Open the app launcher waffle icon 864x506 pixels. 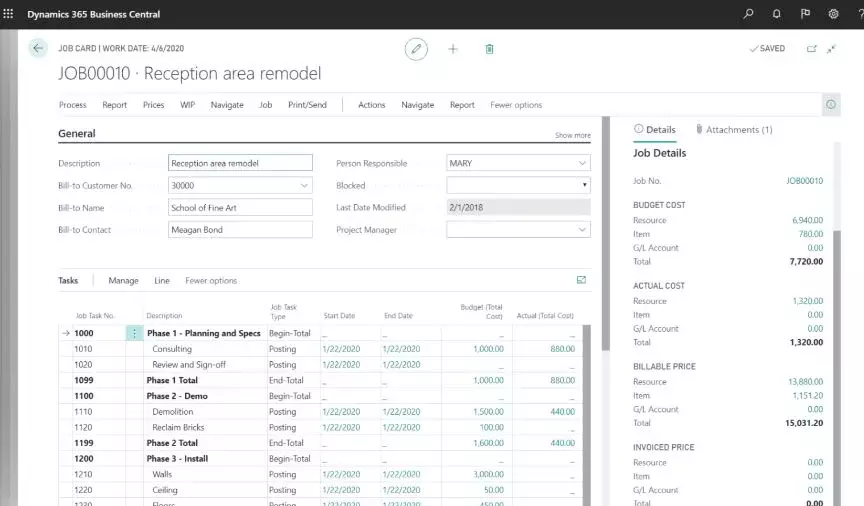10,14
